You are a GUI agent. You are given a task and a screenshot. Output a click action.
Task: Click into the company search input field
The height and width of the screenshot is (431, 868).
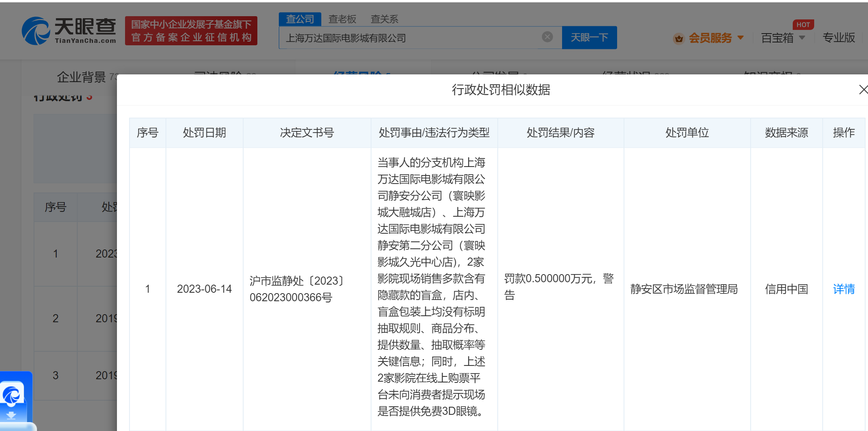(x=409, y=38)
